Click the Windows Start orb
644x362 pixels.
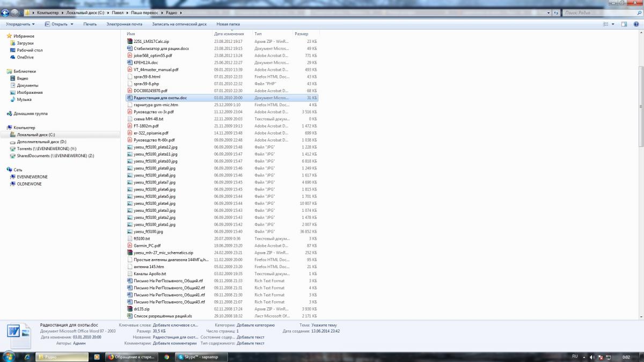point(9,357)
